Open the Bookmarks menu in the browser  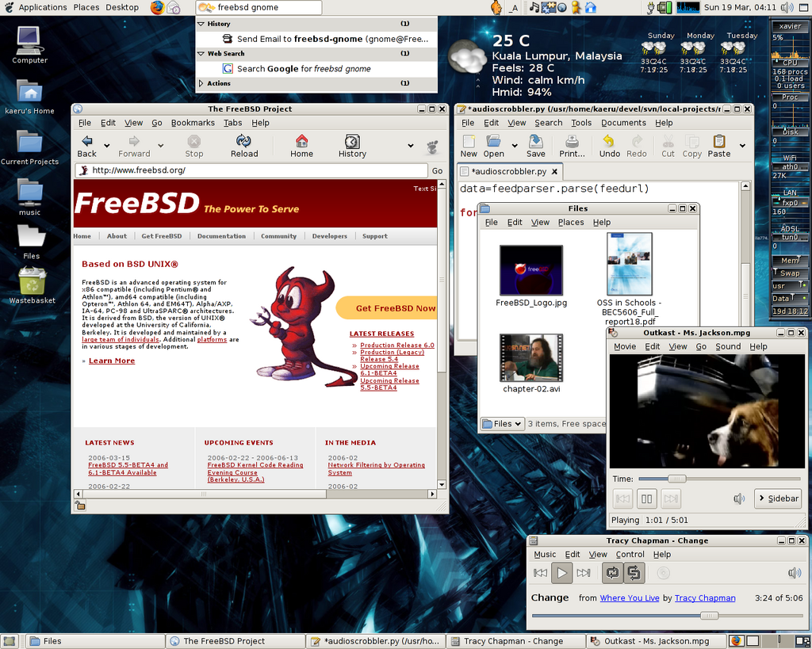193,123
